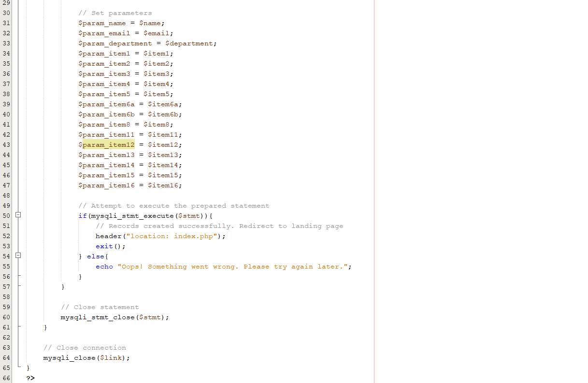588x383 pixels.
Task: Click line number 43 in the gutter
Action: click(6, 144)
